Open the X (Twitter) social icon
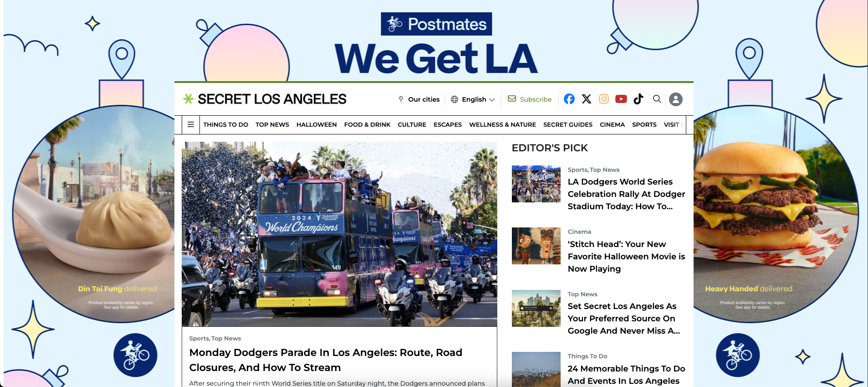 click(x=586, y=99)
